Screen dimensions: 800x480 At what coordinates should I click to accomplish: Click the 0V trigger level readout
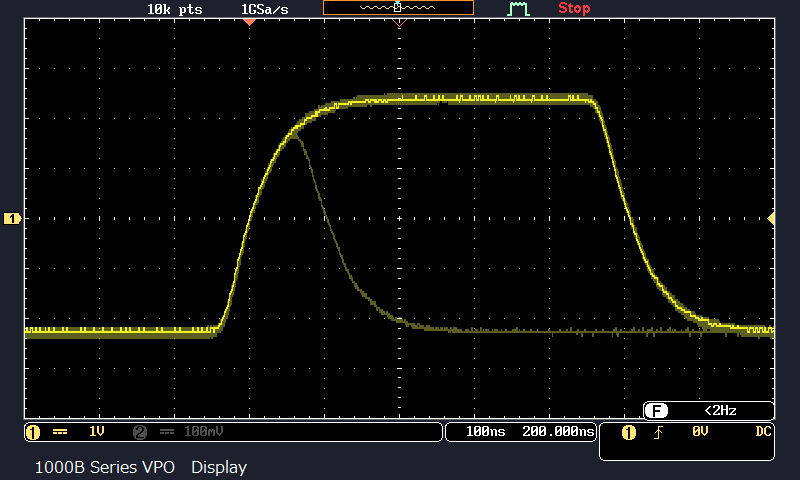700,432
